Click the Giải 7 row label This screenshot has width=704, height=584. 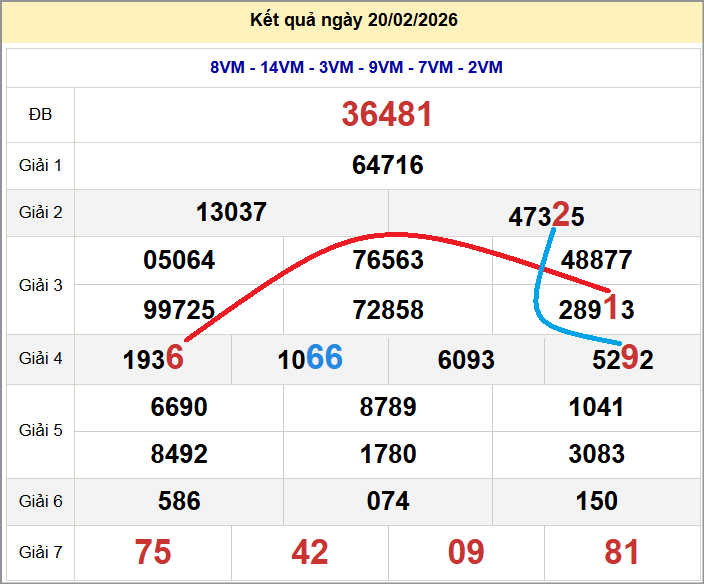(x=40, y=551)
